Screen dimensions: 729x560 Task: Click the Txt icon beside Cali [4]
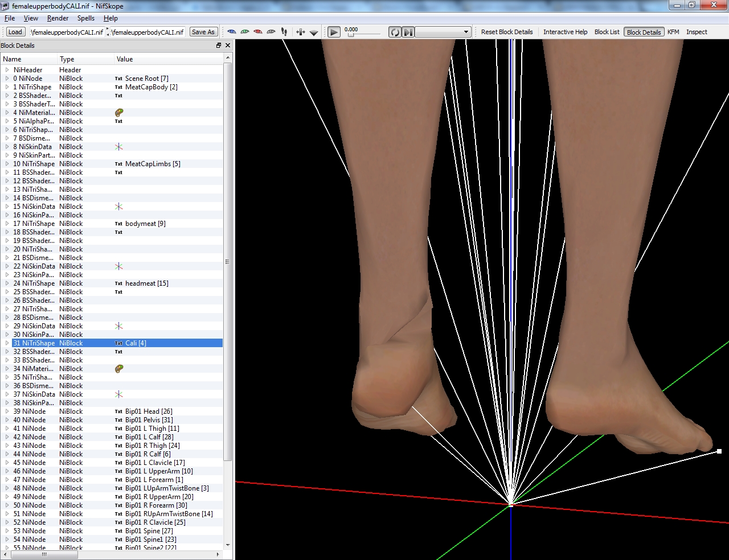[118, 343]
